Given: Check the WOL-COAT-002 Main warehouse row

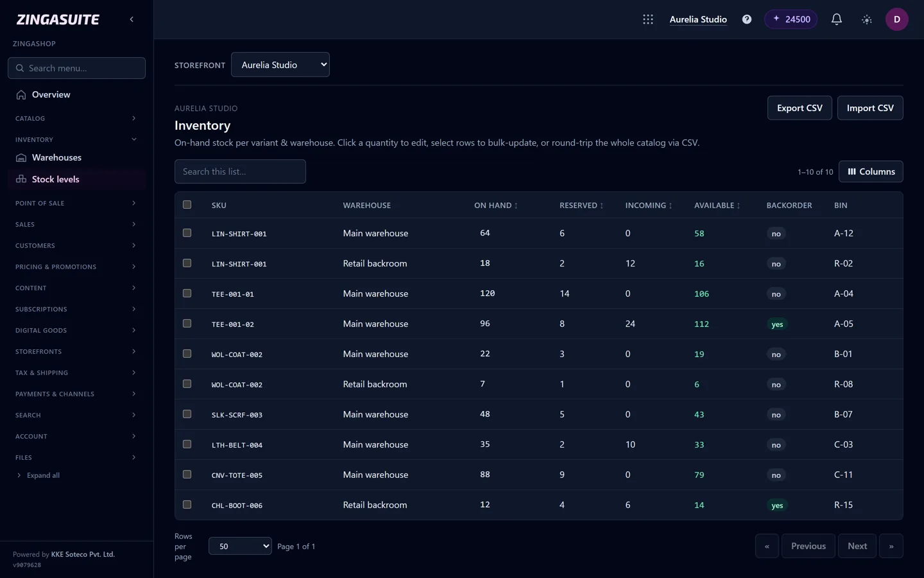Looking at the screenshot, I should click(187, 354).
